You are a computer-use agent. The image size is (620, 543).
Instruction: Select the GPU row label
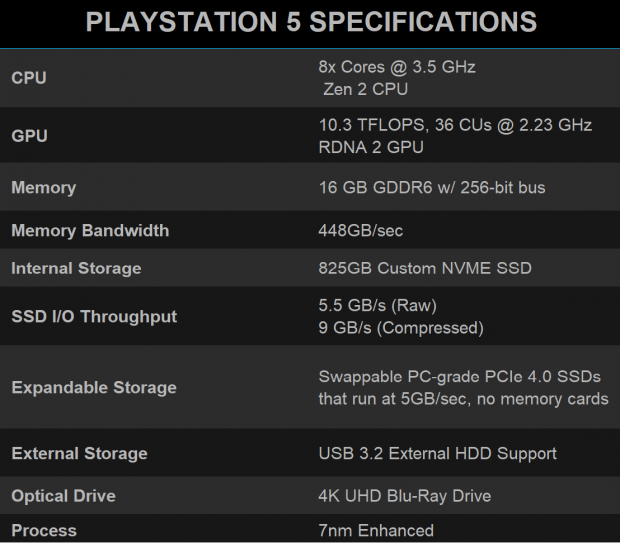coord(29,135)
